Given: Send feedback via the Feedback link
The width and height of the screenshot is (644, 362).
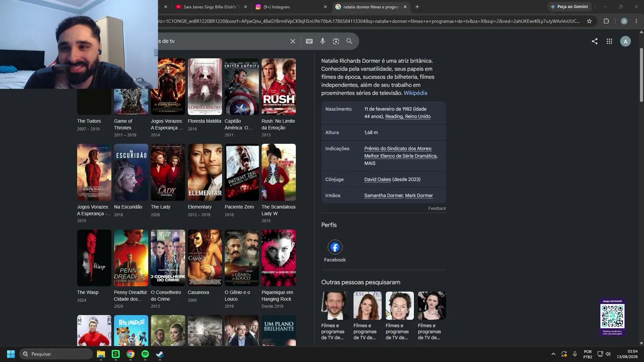Looking at the screenshot, I should [x=437, y=209].
